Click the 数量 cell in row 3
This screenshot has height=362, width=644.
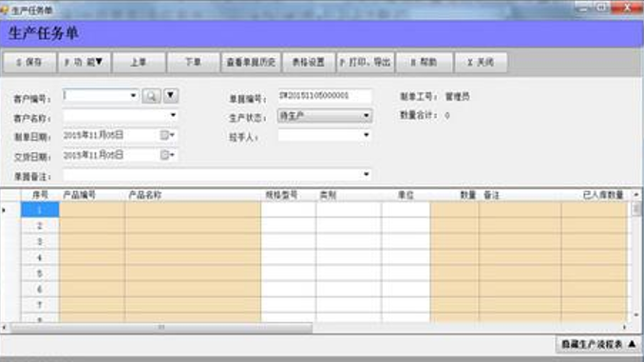tap(454, 241)
